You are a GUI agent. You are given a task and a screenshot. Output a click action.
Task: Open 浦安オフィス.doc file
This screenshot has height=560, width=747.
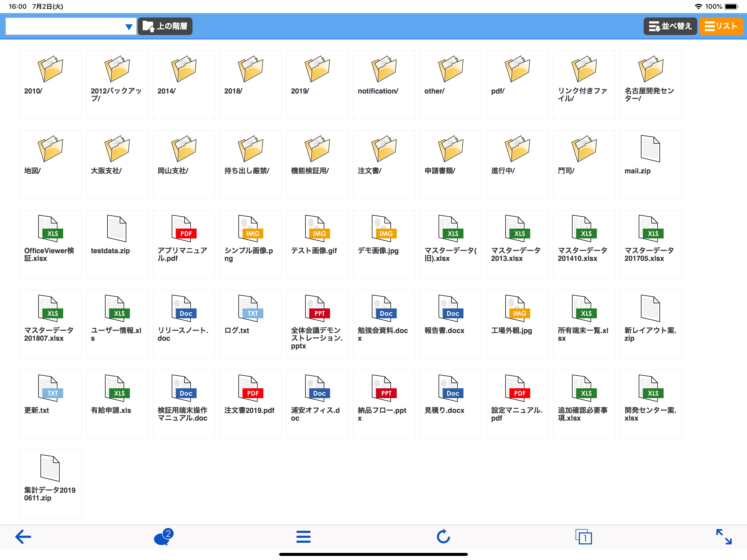tap(317, 404)
